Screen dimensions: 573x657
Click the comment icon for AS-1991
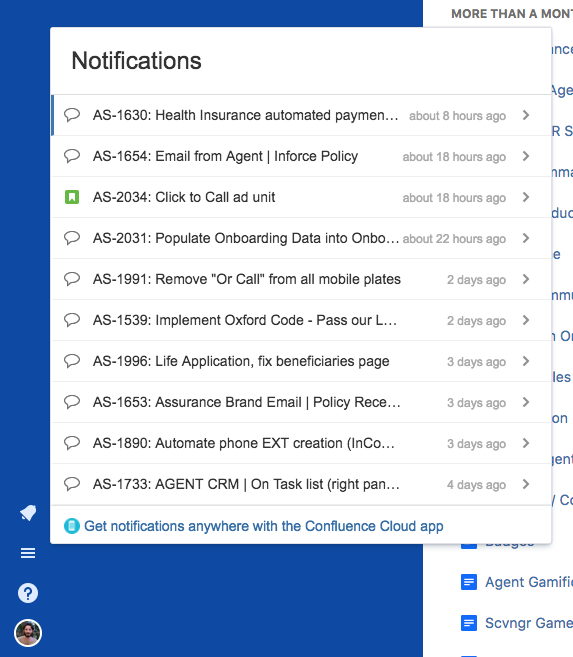[x=72, y=279]
